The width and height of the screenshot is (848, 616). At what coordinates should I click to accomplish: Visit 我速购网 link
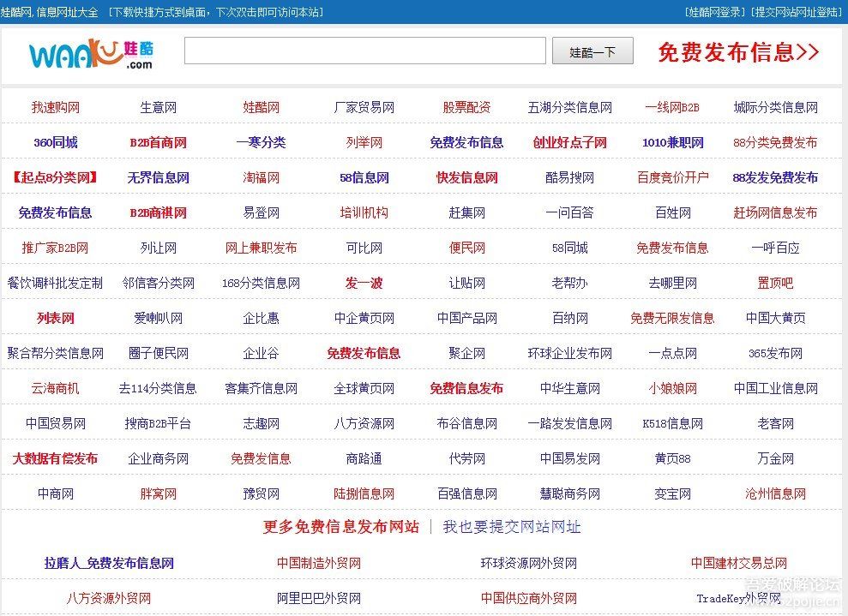tap(56, 107)
